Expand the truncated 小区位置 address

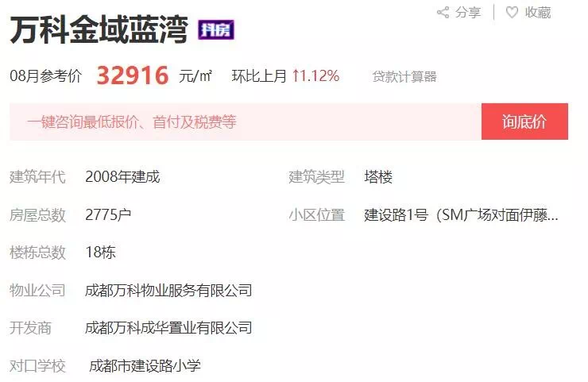tap(461, 214)
